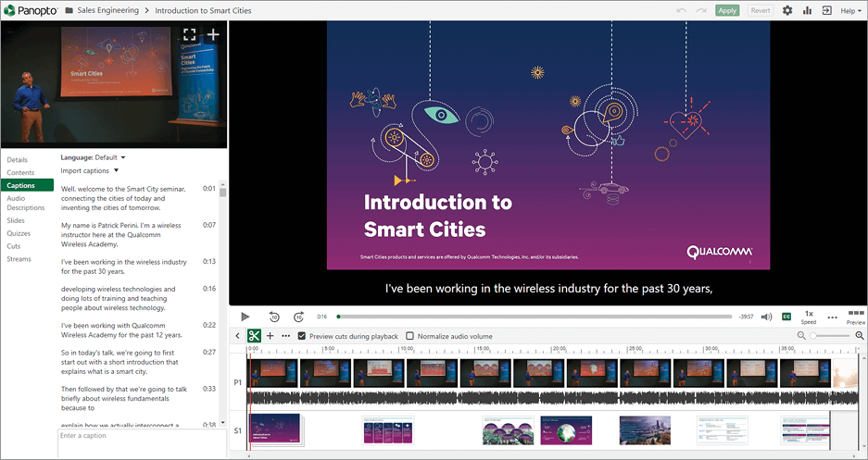
Task: Change playback speed from 1x
Action: (x=809, y=317)
